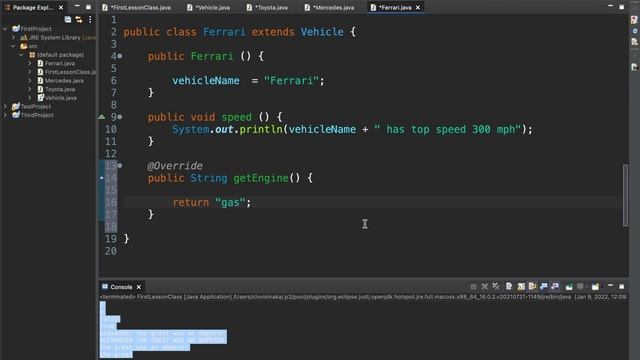Click Remove All Terminated Launches in Console
The width and height of the screenshot is (640, 360).
tap(496, 287)
